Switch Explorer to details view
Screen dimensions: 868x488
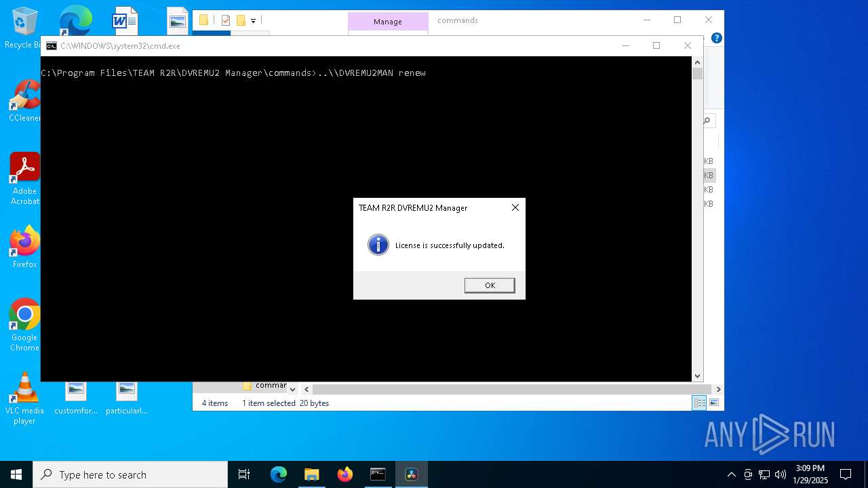tap(699, 403)
